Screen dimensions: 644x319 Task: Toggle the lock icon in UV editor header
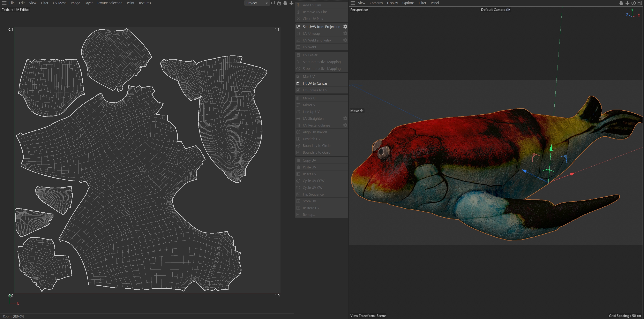pyautogui.click(x=279, y=3)
